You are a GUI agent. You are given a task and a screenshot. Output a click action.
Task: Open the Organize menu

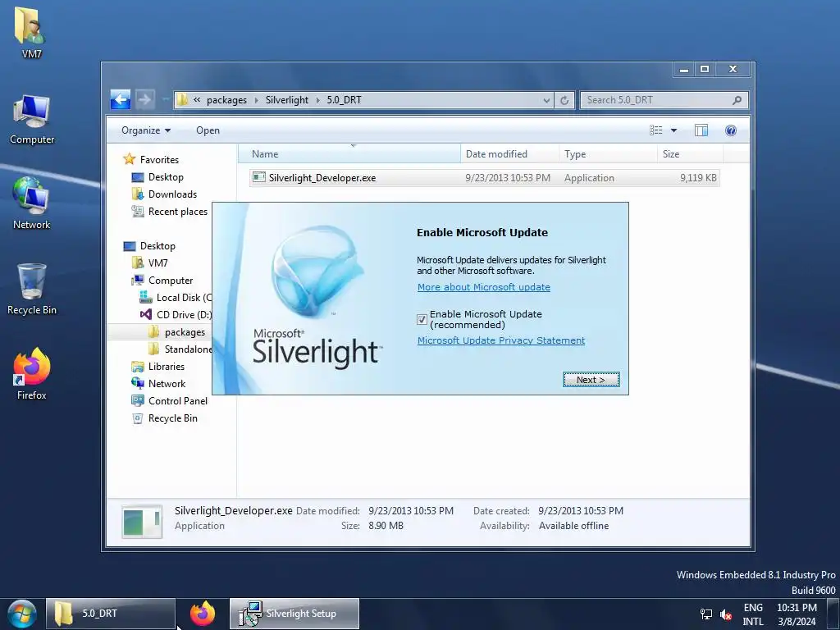pyautogui.click(x=146, y=130)
